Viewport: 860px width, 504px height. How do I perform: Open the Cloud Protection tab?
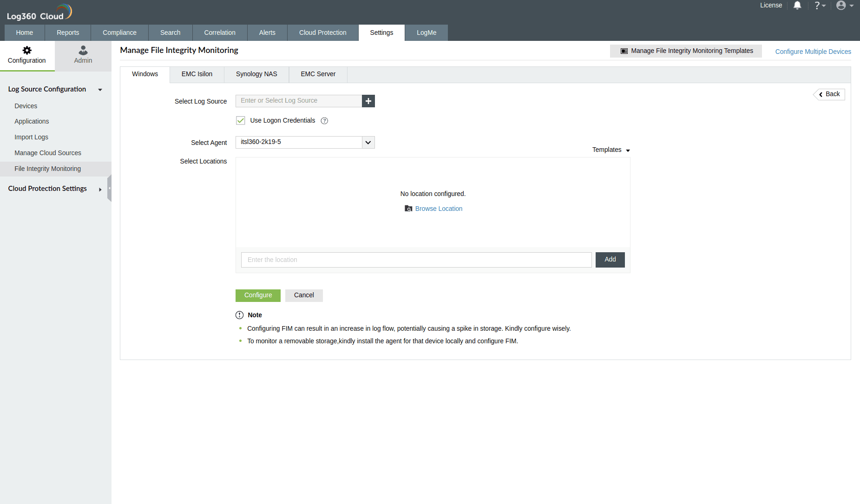(323, 33)
